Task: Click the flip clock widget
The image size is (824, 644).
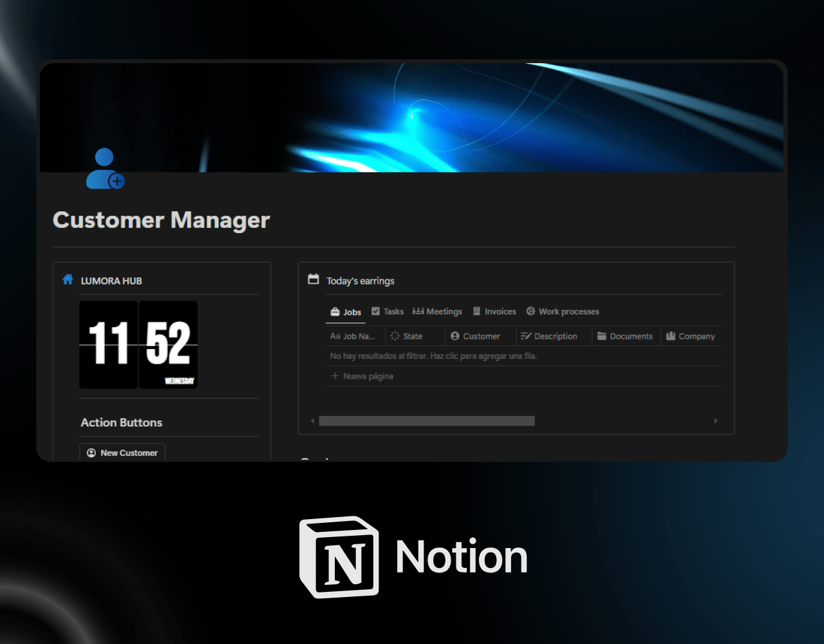Action: coord(138,345)
